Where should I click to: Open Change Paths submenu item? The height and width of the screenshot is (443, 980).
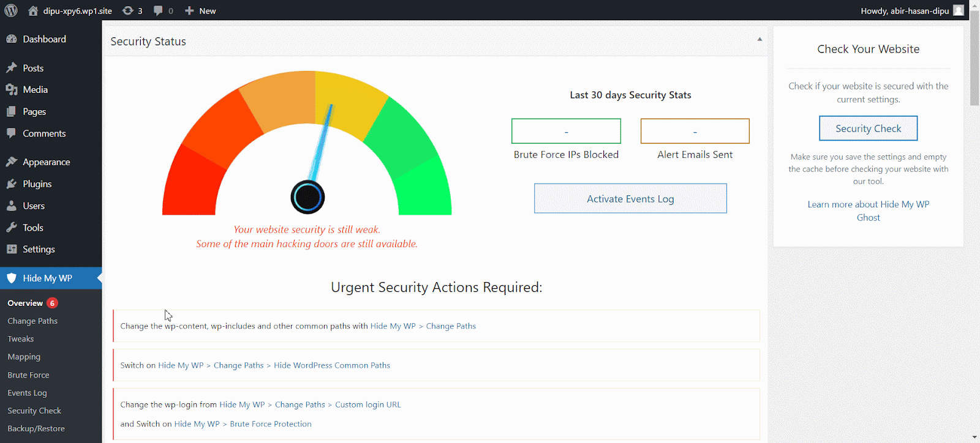(x=32, y=321)
